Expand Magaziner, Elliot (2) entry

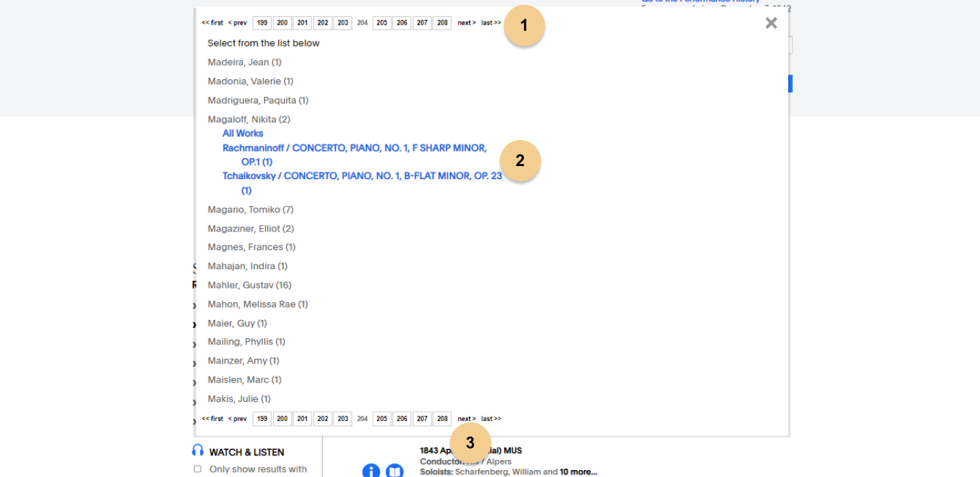tap(251, 229)
